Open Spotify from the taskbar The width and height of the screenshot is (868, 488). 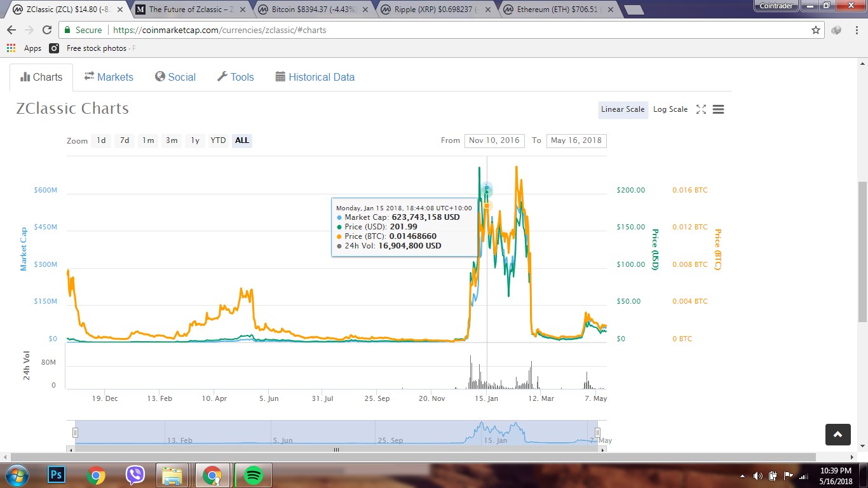coord(254,475)
